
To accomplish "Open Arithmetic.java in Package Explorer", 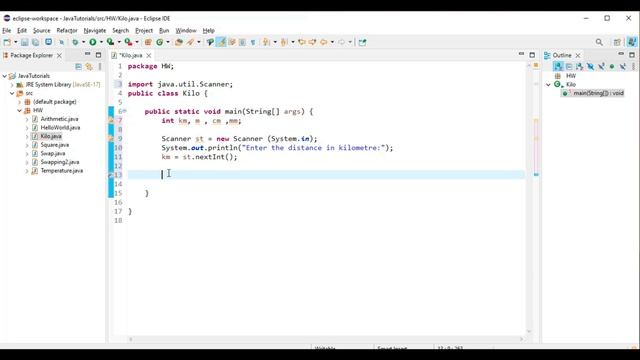I will tap(59, 119).
